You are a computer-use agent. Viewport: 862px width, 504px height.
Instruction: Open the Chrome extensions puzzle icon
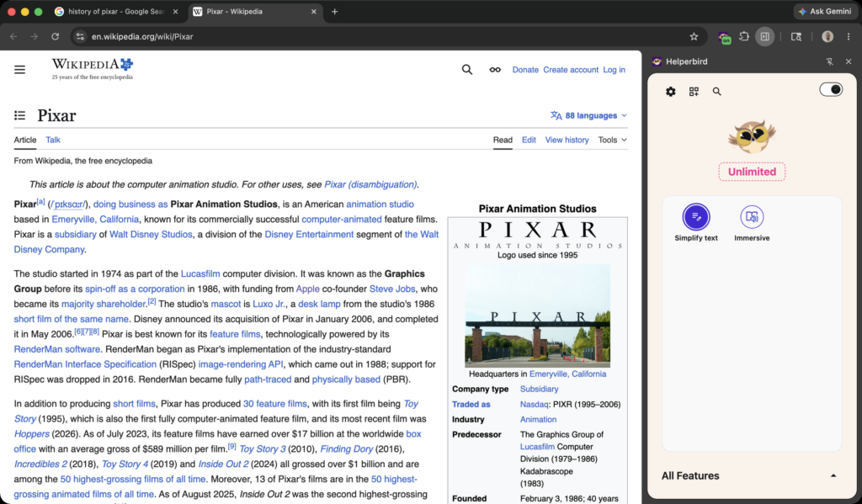coord(744,37)
